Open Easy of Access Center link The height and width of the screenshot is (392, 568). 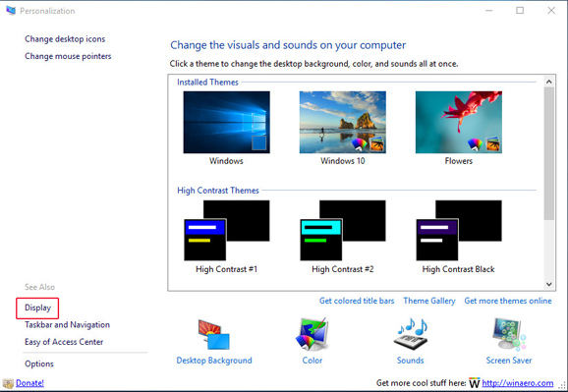click(64, 342)
